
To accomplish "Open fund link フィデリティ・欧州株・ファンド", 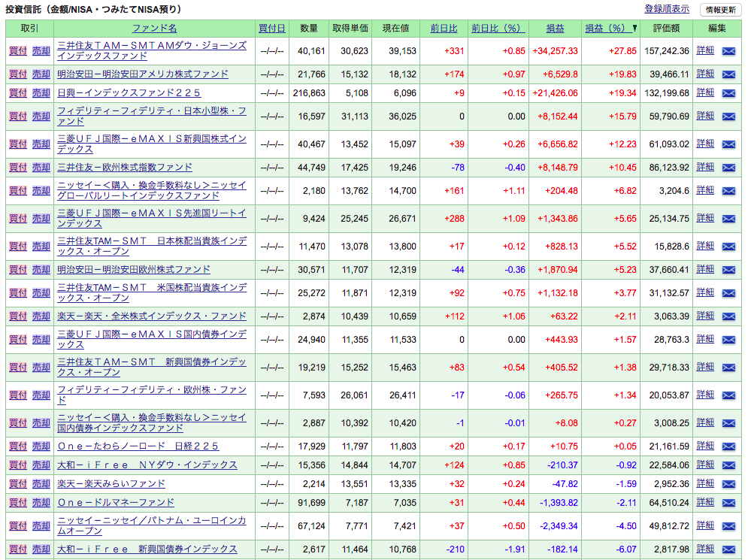I will point(152,395).
